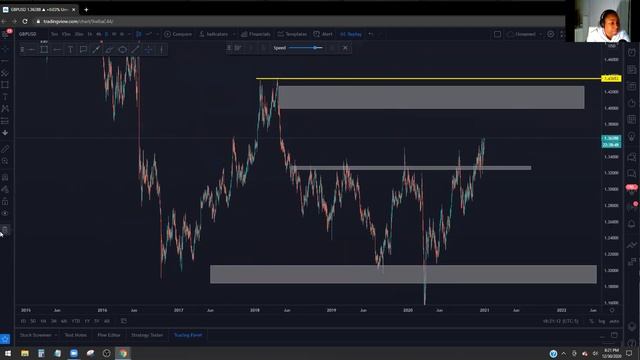Click the replay Speed slider
The width and height of the screenshot is (640, 360).
pyautogui.click(x=306, y=48)
